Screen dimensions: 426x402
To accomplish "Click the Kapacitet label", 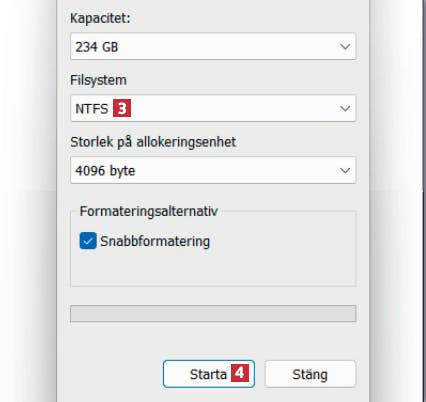I will coord(100,18).
